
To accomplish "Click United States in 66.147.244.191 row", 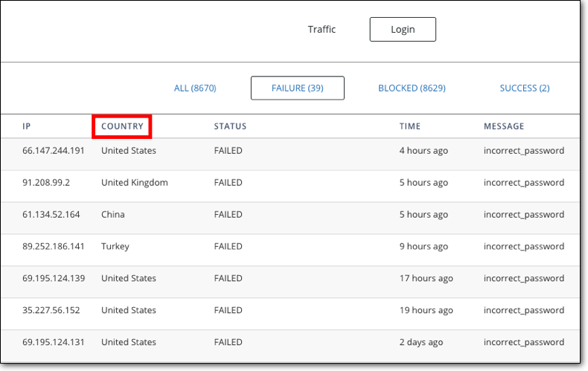I will point(129,151).
